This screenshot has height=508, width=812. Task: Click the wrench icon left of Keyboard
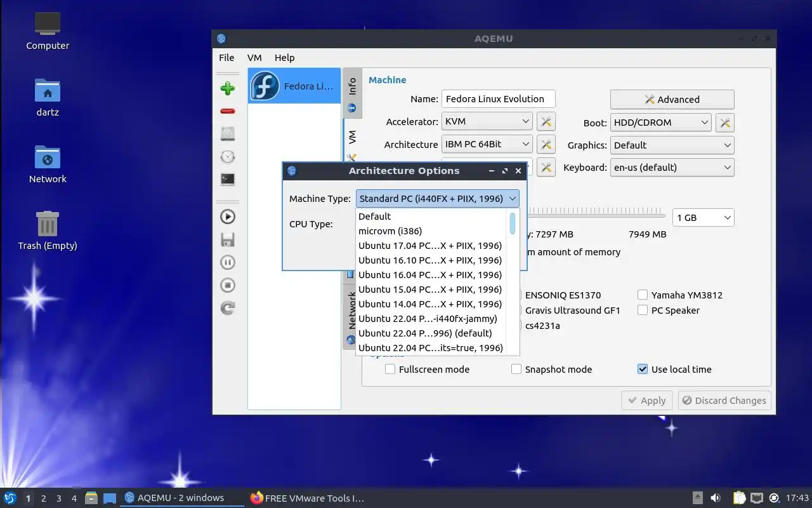546,167
